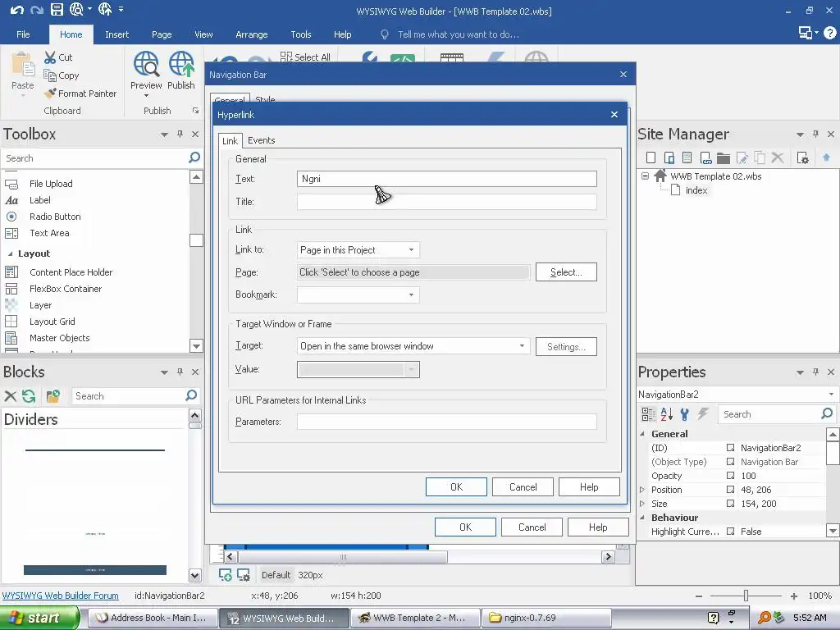Image resolution: width=840 pixels, height=630 pixels.
Task: Open page properties gear icon in Site Manager
Action: pos(802,157)
